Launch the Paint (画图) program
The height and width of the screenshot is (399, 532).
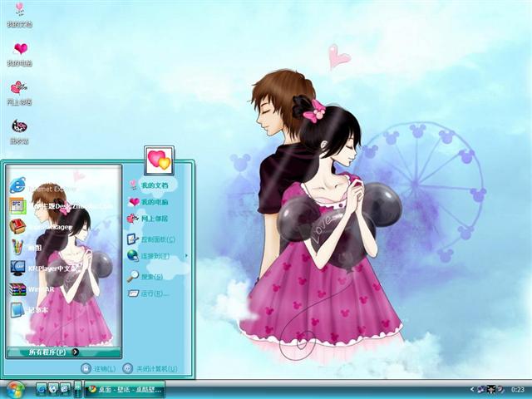click(26, 248)
